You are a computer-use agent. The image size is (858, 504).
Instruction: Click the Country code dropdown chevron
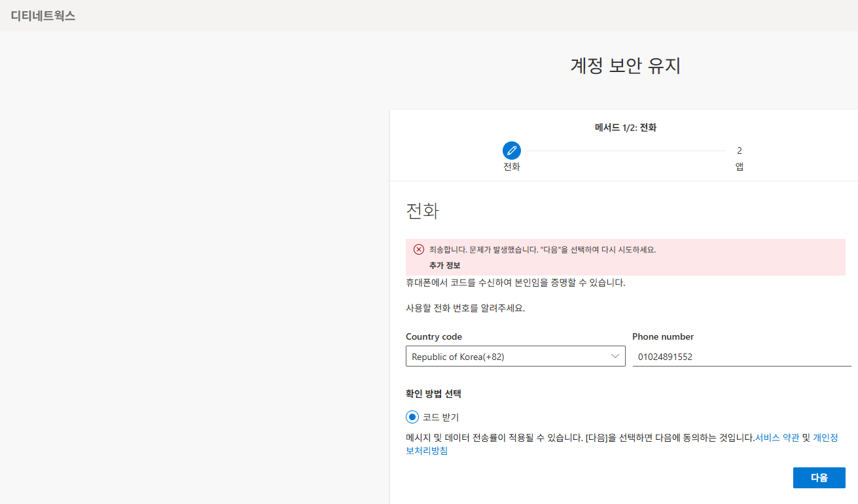(x=615, y=356)
